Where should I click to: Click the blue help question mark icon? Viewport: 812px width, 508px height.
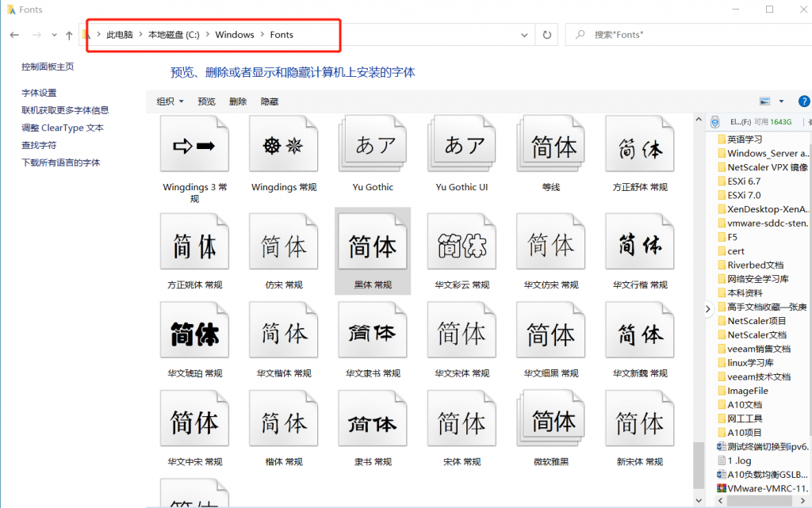[x=804, y=101]
